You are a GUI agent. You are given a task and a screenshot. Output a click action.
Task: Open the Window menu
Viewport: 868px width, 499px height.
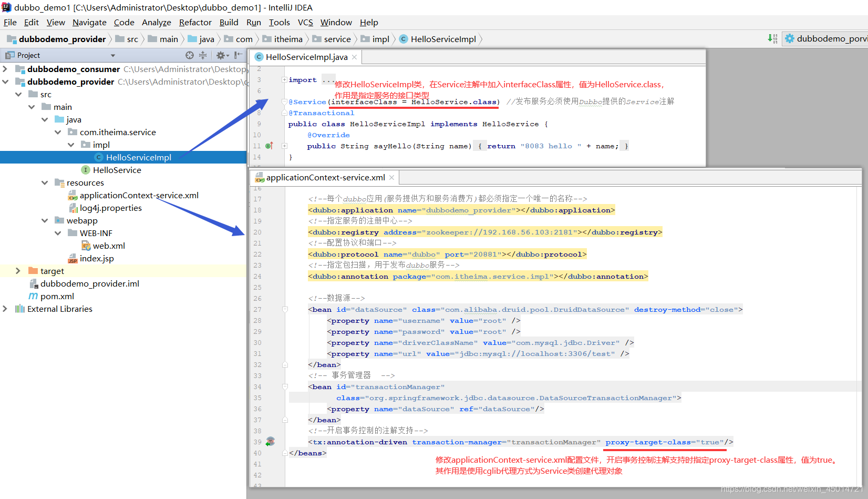(336, 22)
